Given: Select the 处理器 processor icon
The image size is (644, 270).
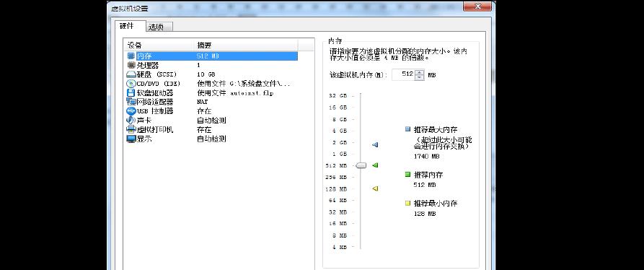Looking at the screenshot, I should (x=131, y=66).
